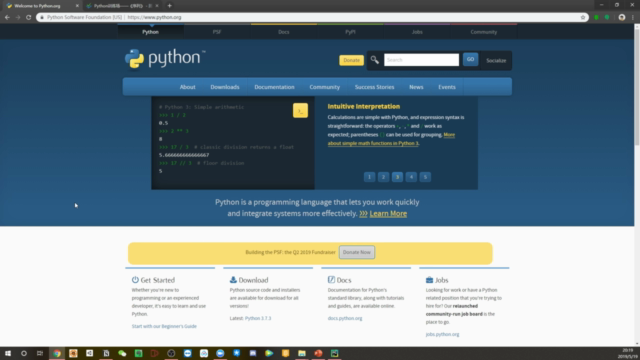Select the PyPI top meta tab

(350, 32)
